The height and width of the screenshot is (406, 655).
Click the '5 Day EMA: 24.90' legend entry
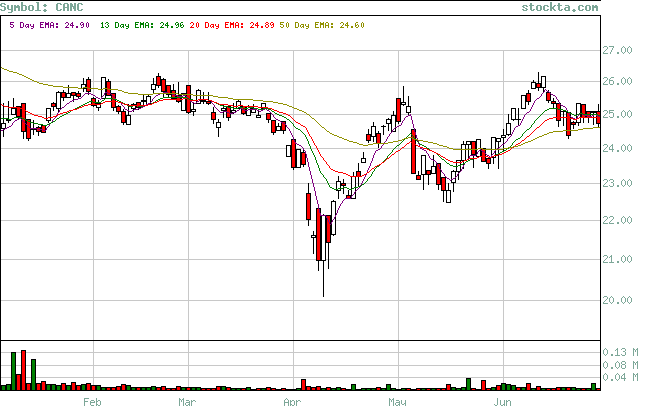coord(49,25)
